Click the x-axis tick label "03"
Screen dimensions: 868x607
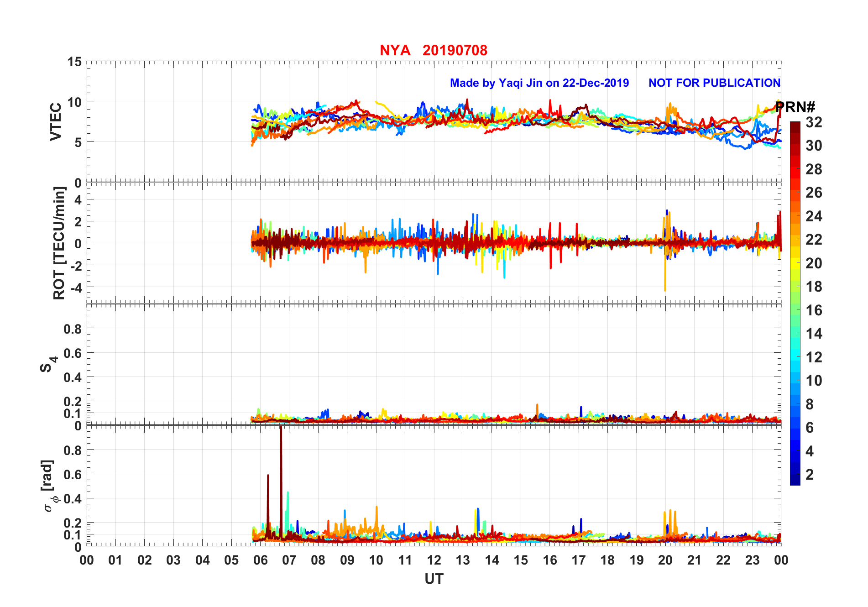(173, 560)
